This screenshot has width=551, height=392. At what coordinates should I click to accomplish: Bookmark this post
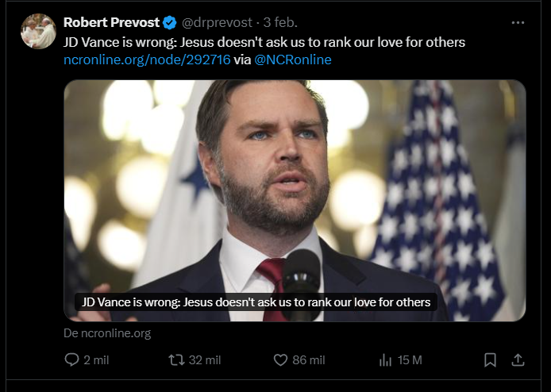point(491,359)
